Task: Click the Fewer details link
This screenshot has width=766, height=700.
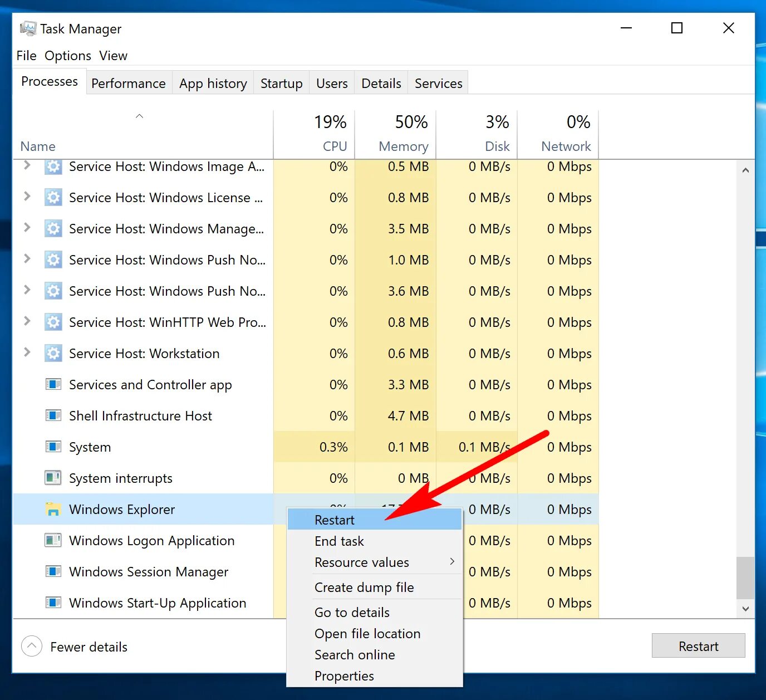Action: coord(89,647)
